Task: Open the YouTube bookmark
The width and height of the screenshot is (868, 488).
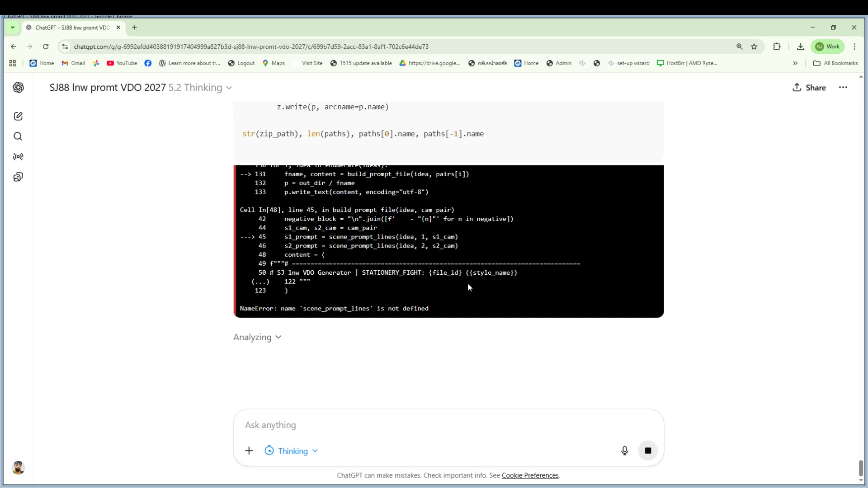Action: coord(122,63)
